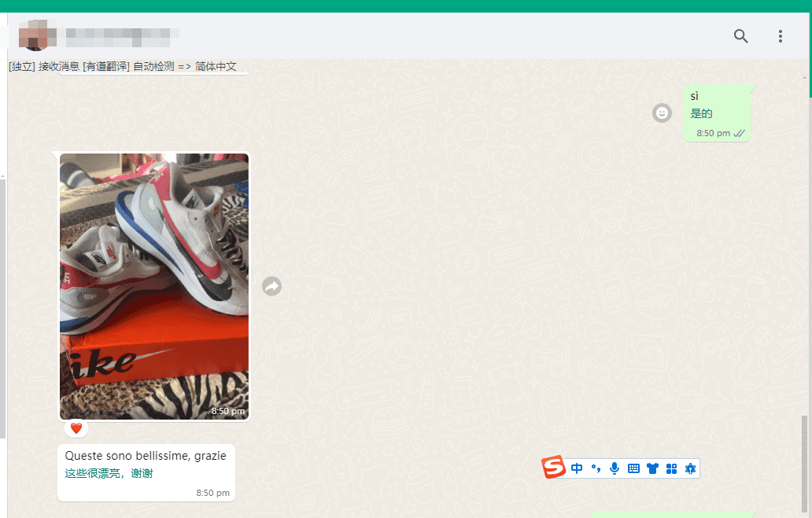
Task: Forward the shoe photo with arrow icon
Action: click(x=271, y=286)
